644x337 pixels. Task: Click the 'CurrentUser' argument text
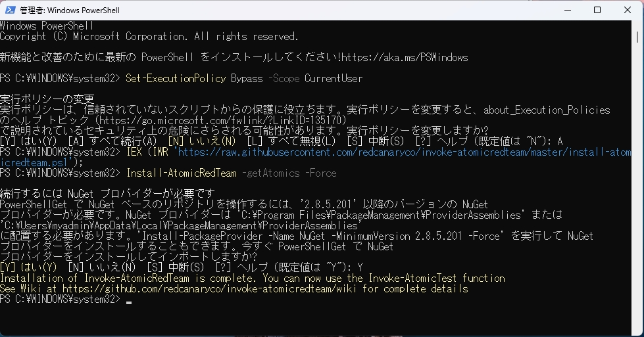click(333, 79)
